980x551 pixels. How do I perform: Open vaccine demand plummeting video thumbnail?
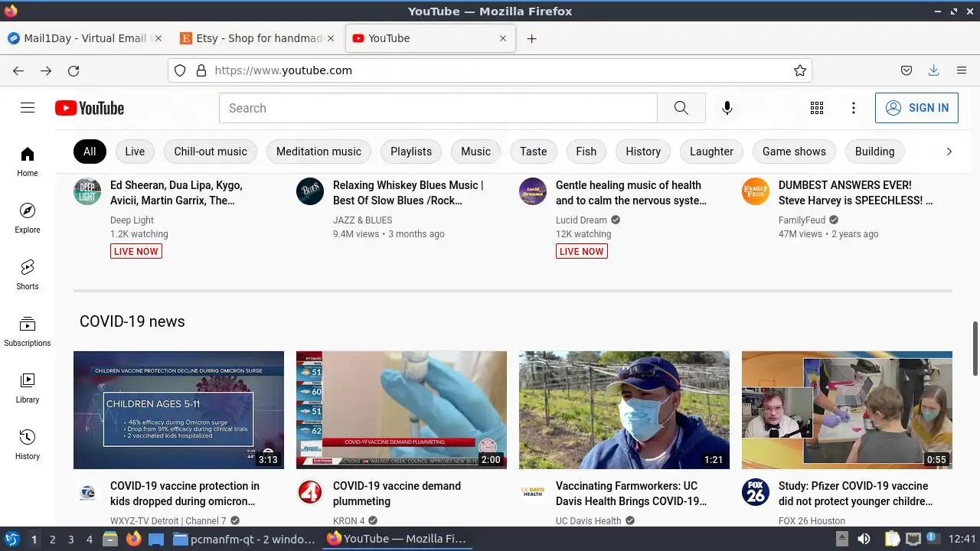[x=401, y=410]
